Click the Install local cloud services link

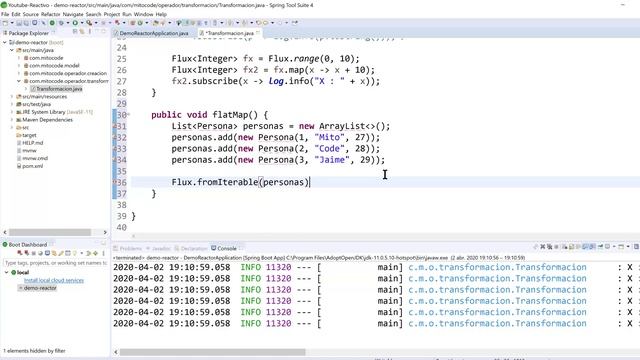coord(54,280)
